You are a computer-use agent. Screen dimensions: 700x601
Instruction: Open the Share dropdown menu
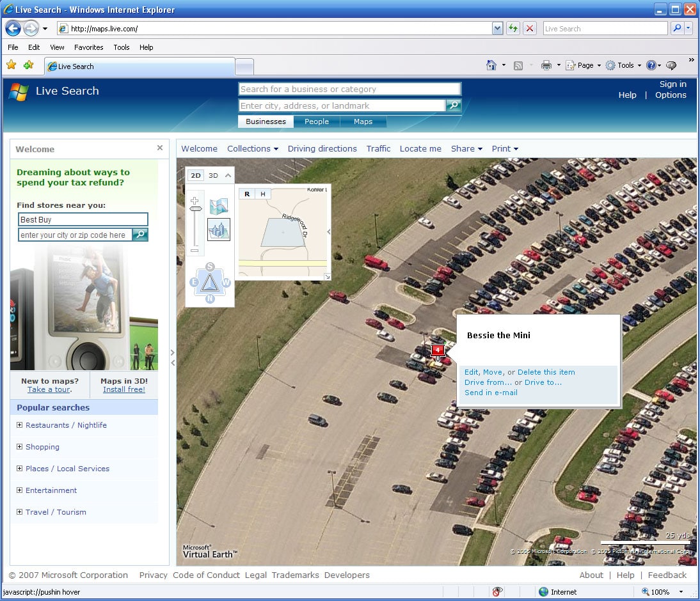click(466, 148)
